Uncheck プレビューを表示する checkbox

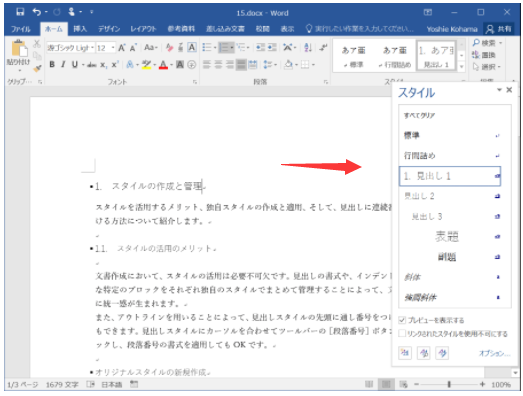402,320
